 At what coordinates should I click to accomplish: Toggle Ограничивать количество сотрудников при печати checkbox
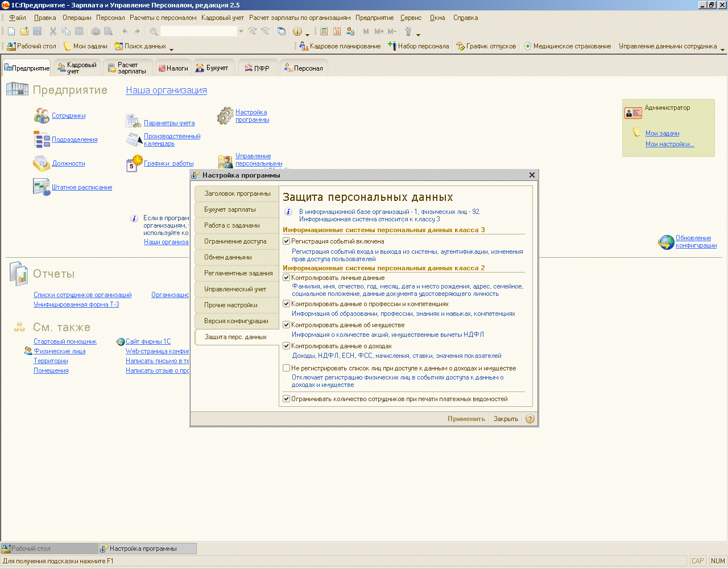[x=287, y=399]
